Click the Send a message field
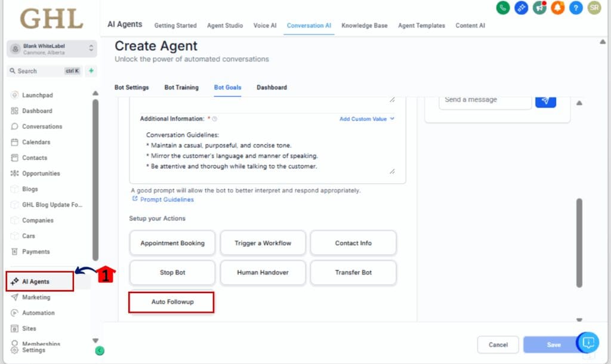The width and height of the screenshot is (611, 364). 485,100
